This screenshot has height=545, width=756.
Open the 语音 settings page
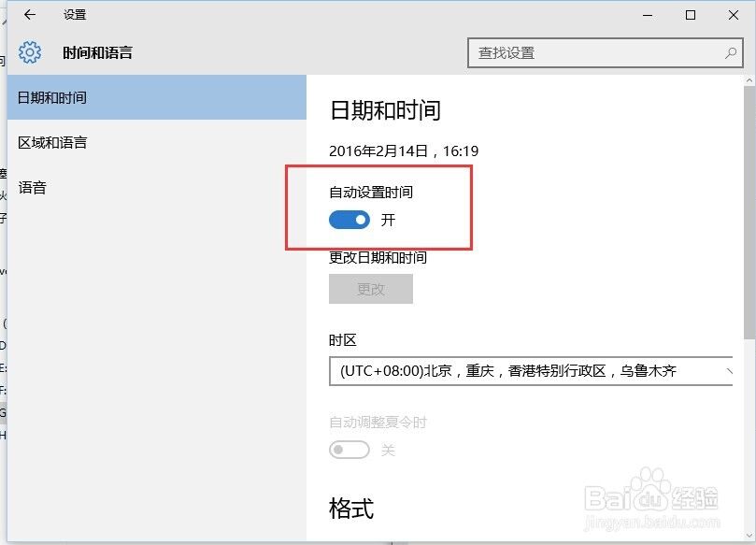[x=33, y=188]
